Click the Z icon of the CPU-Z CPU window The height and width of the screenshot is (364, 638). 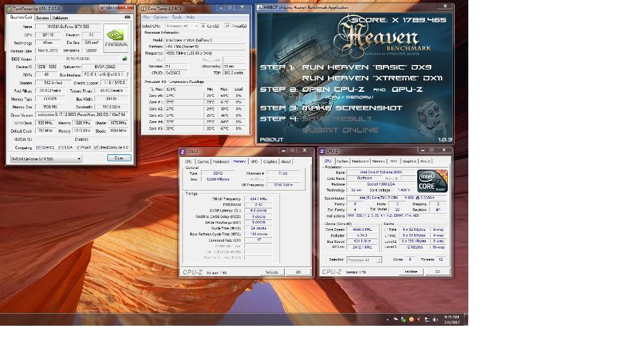322,151
